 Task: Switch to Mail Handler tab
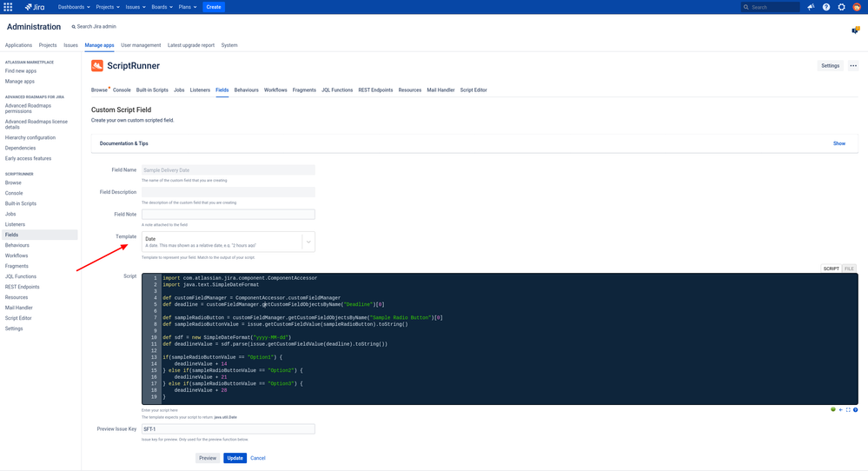tap(441, 90)
